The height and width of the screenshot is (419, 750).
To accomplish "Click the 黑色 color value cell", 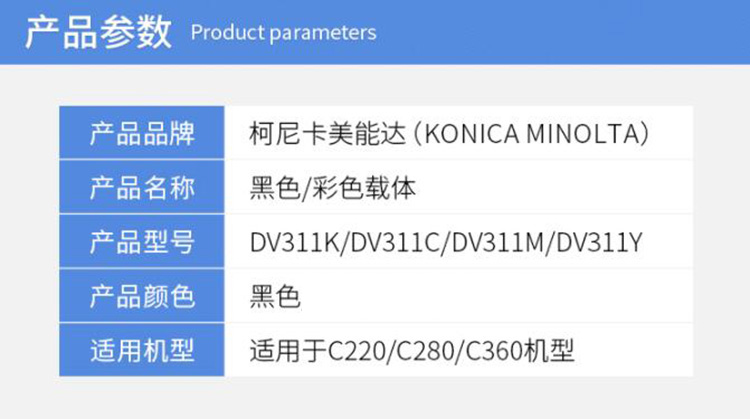I will pos(273,297).
